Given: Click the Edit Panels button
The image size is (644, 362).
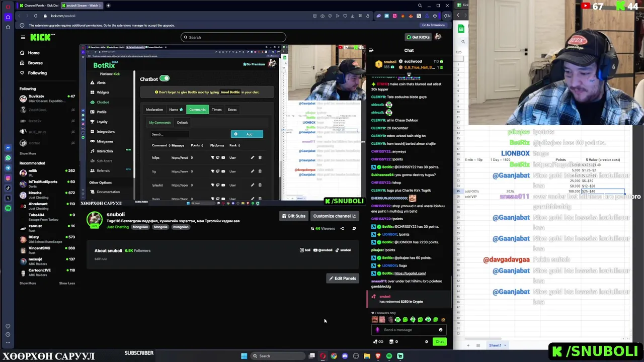Looking at the screenshot, I should [x=342, y=279].
